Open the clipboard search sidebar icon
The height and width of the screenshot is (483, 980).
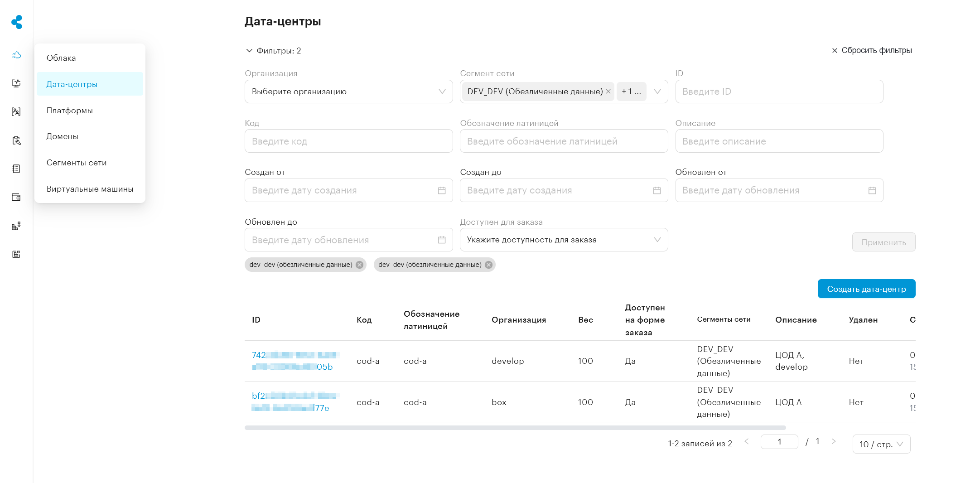click(x=16, y=140)
